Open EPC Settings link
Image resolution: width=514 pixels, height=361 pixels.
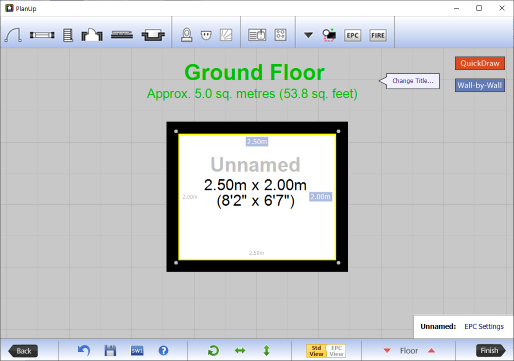click(x=484, y=326)
